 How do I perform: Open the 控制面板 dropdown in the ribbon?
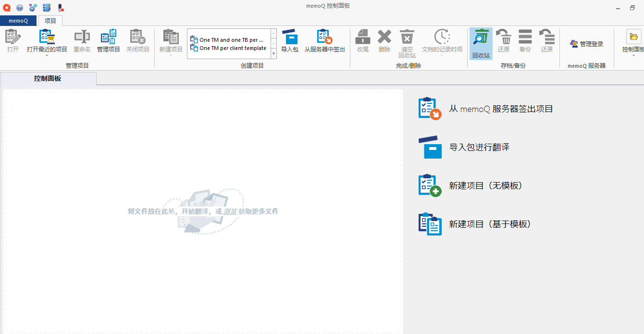pyautogui.click(x=633, y=55)
